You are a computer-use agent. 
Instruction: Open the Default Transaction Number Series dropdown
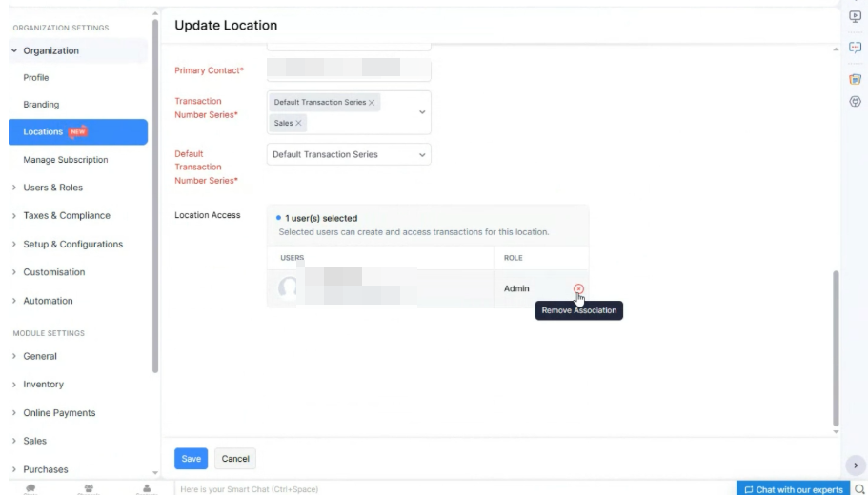[x=348, y=154]
